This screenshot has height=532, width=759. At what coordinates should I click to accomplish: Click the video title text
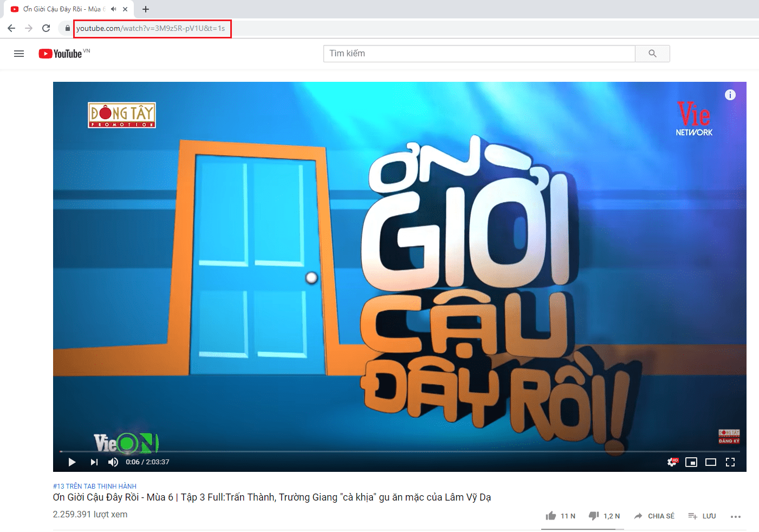(272, 497)
